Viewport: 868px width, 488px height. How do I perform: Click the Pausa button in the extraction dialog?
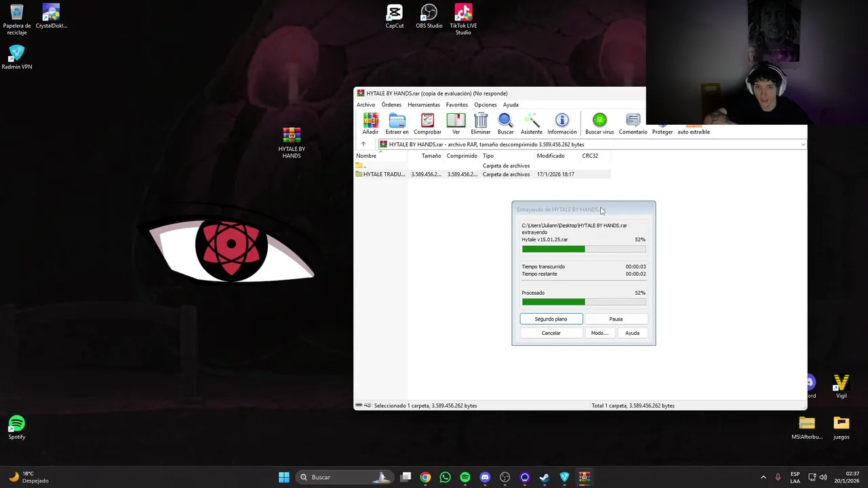coord(616,319)
